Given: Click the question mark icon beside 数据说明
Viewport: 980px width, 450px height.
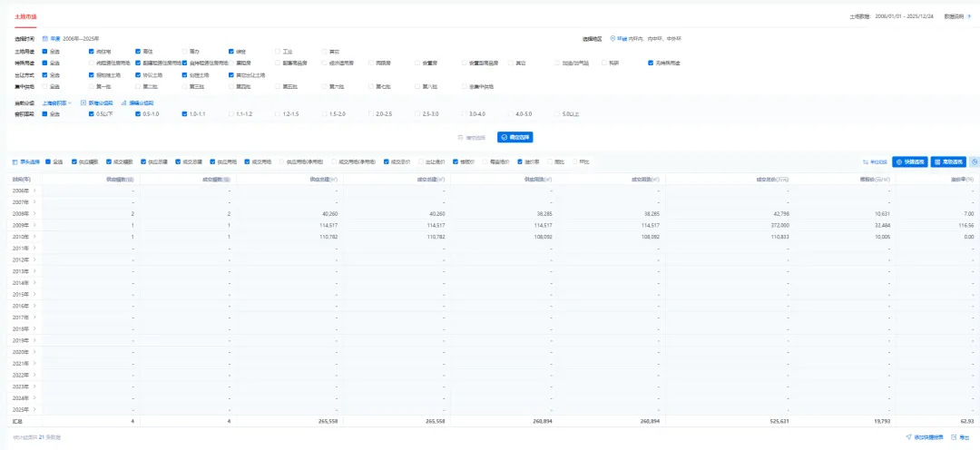Looking at the screenshot, I should pos(969,16).
